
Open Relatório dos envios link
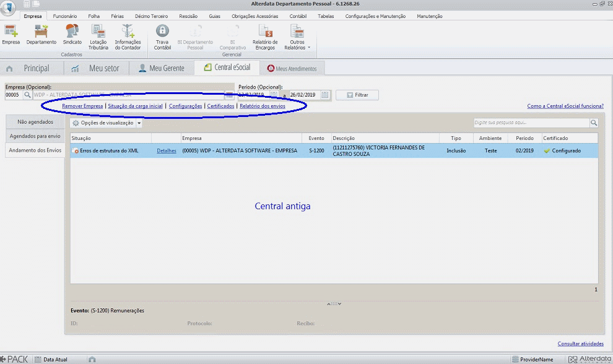tap(263, 106)
